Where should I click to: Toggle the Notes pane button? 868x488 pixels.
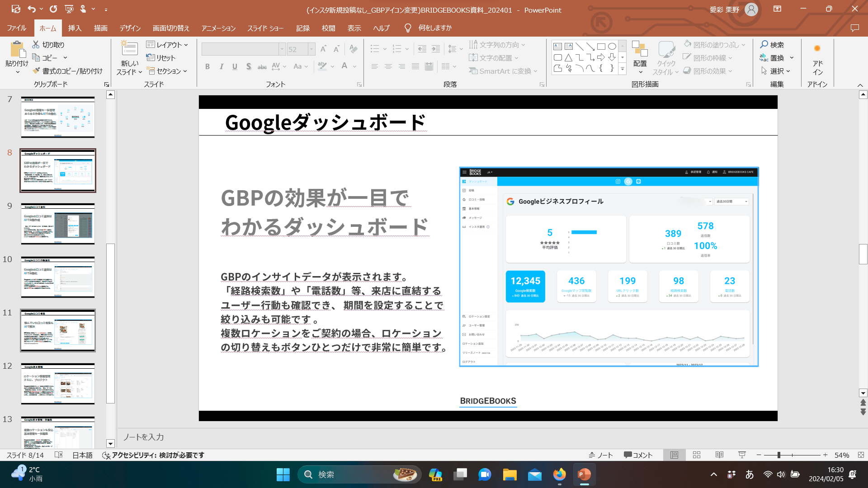(601, 455)
